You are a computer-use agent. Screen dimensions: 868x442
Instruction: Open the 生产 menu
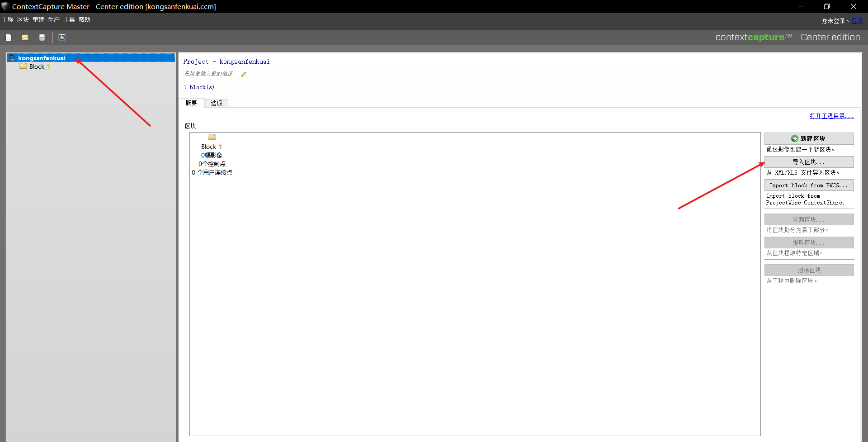click(x=54, y=19)
